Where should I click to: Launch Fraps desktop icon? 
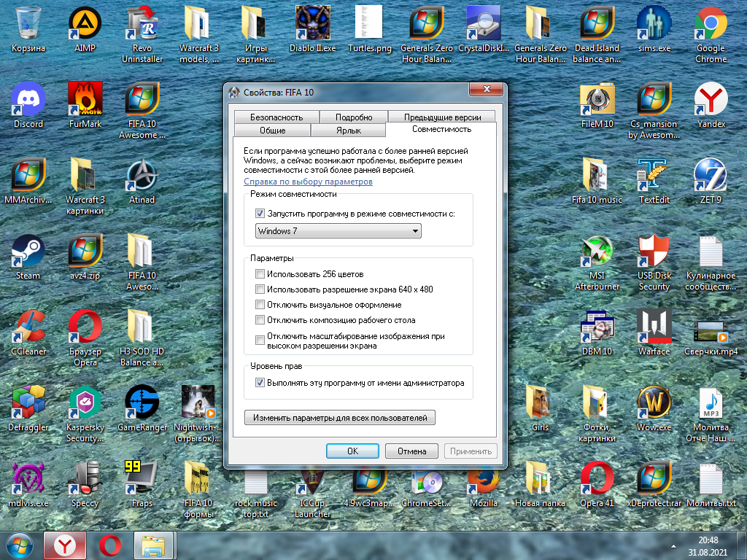tap(141, 478)
